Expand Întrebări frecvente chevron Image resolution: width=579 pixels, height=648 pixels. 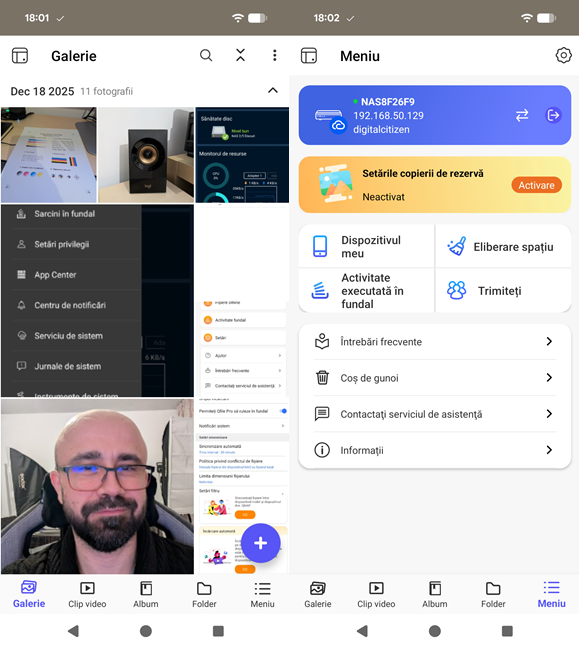[x=549, y=341]
